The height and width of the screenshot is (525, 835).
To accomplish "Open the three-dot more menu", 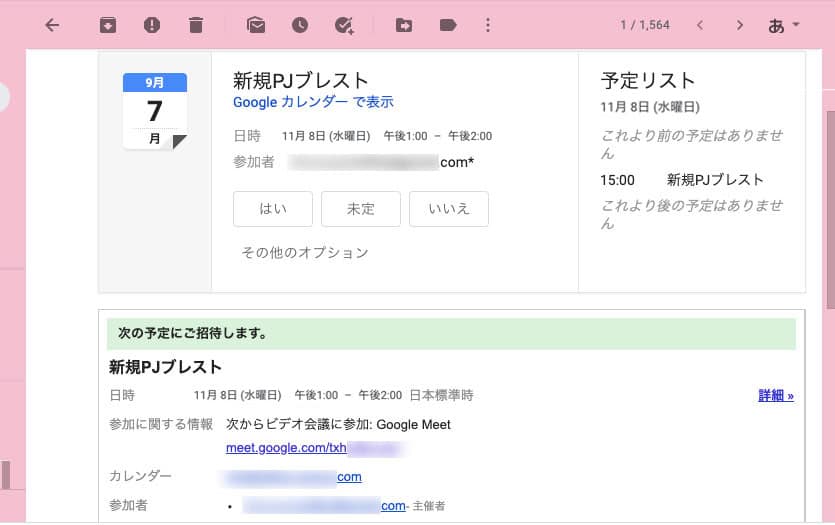I will coord(488,25).
